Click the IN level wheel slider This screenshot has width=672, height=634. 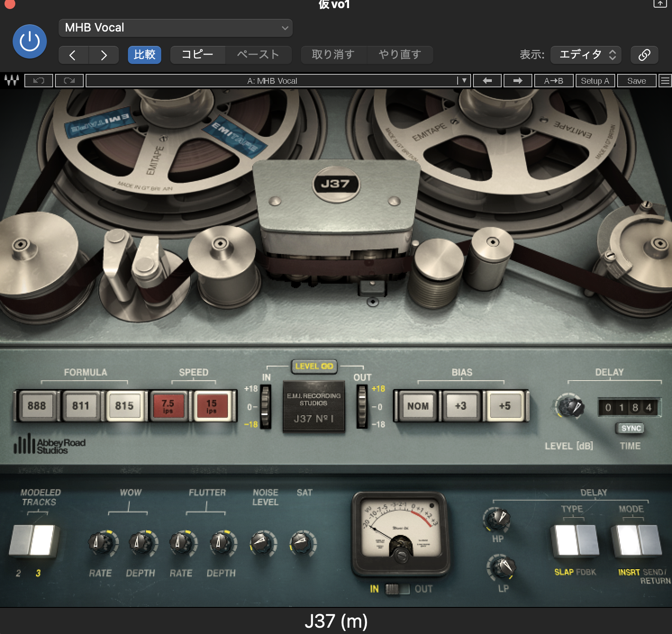(x=265, y=406)
